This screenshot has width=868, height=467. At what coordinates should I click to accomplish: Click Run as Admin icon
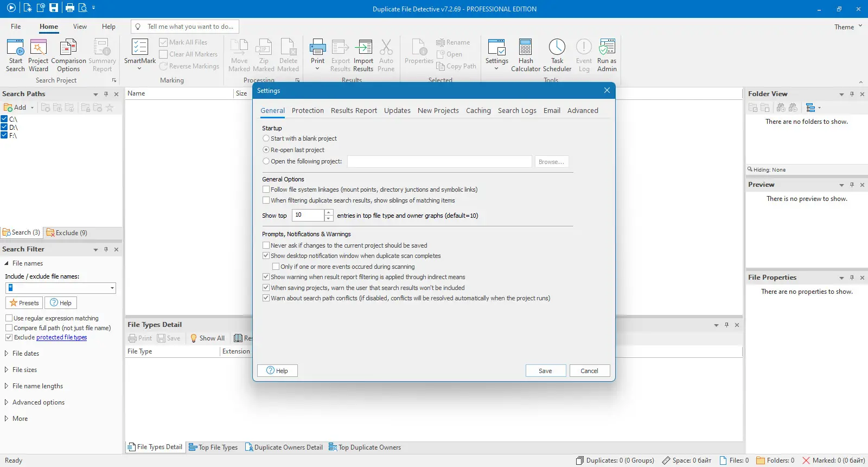pos(607,55)
